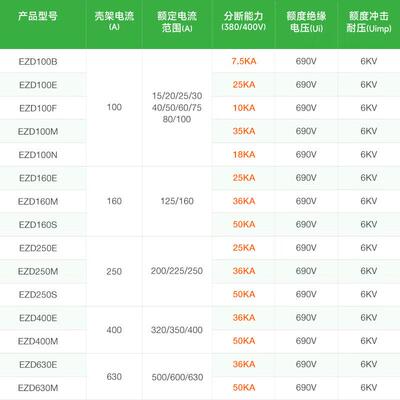Click the 15/20/25/30 rated current line

tap(177, 96)
